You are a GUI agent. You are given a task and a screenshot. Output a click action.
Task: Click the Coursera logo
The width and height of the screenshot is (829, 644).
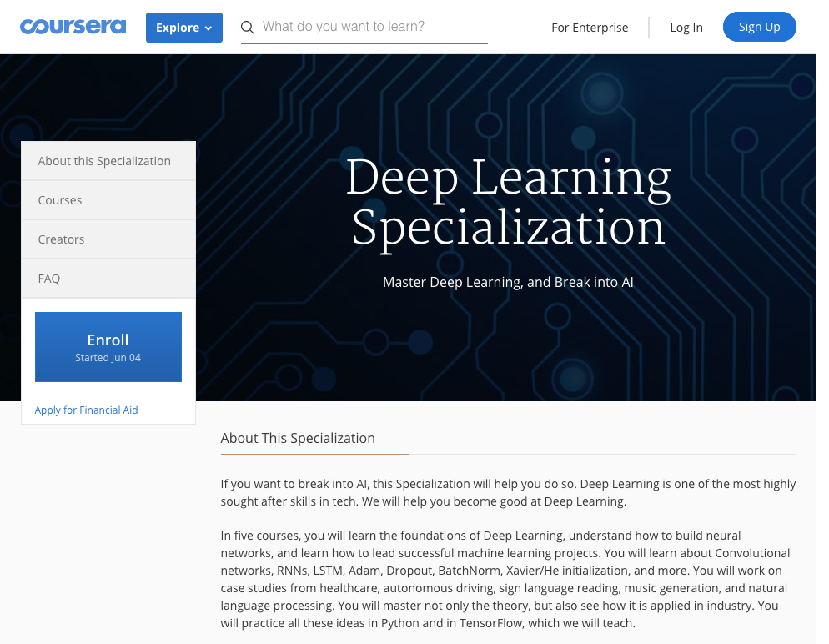pos(73,27)
